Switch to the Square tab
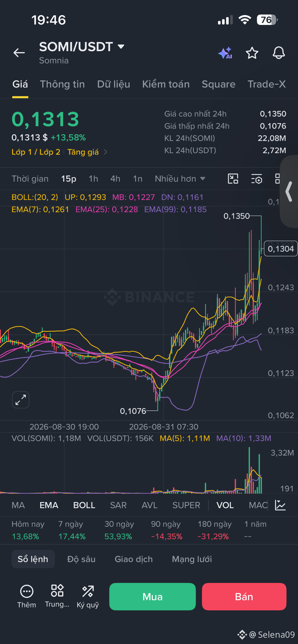 [218, 84]
